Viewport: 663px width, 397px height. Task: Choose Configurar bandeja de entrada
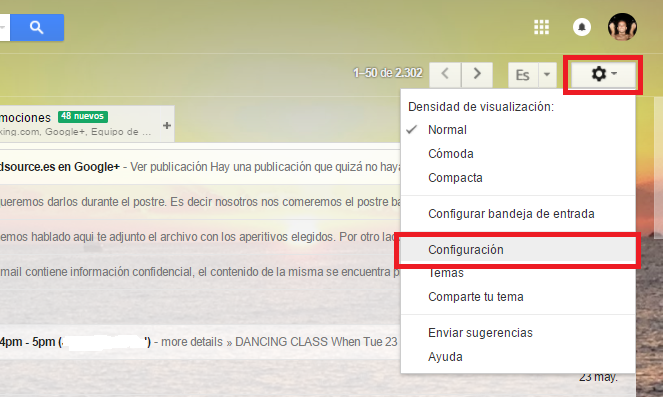point(518,214)
